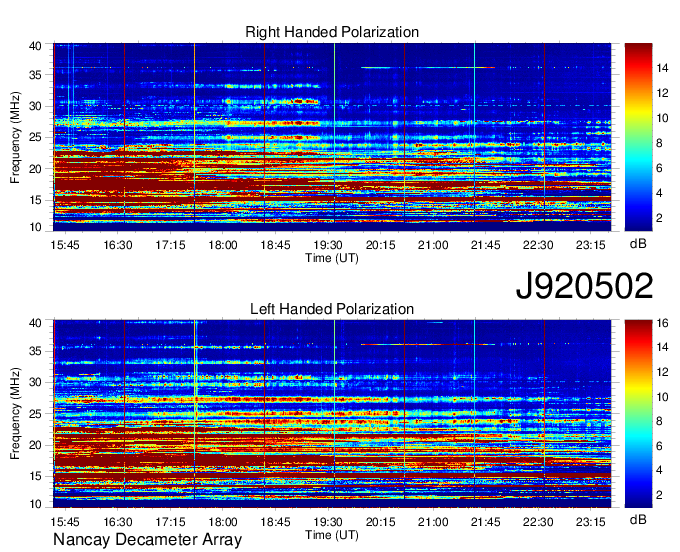Choose "20" MHz tick of Left Handed plot
The height and width of the screenshot is (552, 680).
click(35, 445)
